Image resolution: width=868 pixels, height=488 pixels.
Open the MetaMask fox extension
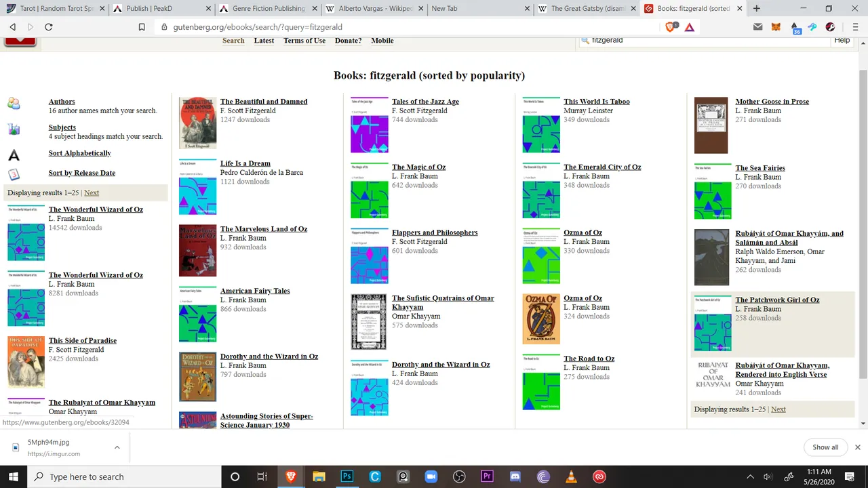tap(776, 27)
